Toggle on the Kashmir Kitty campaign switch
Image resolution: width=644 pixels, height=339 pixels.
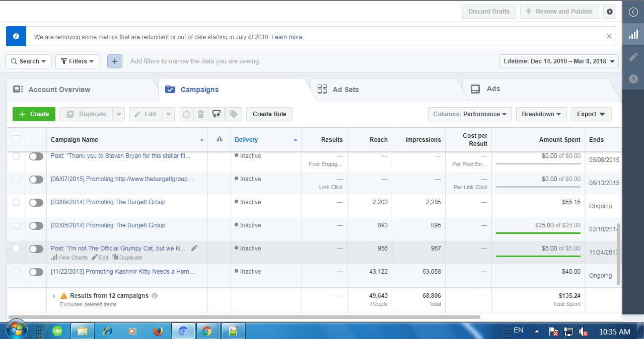(36, 272)
